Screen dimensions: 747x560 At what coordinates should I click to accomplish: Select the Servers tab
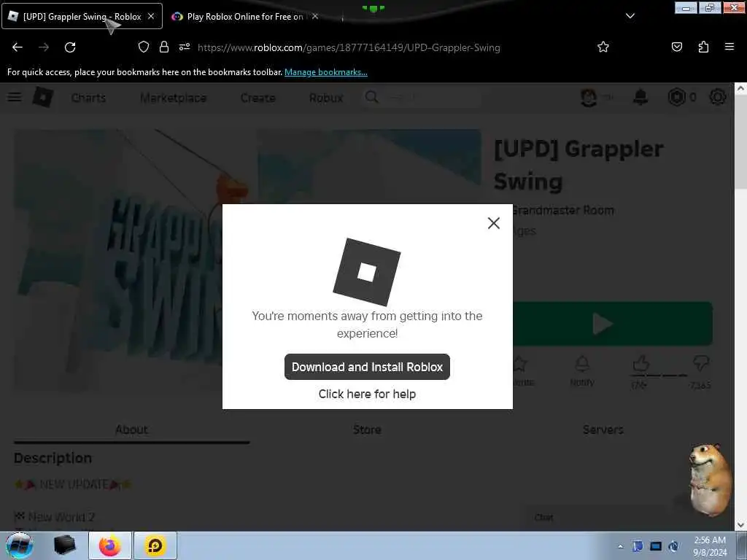pos(603,429)
